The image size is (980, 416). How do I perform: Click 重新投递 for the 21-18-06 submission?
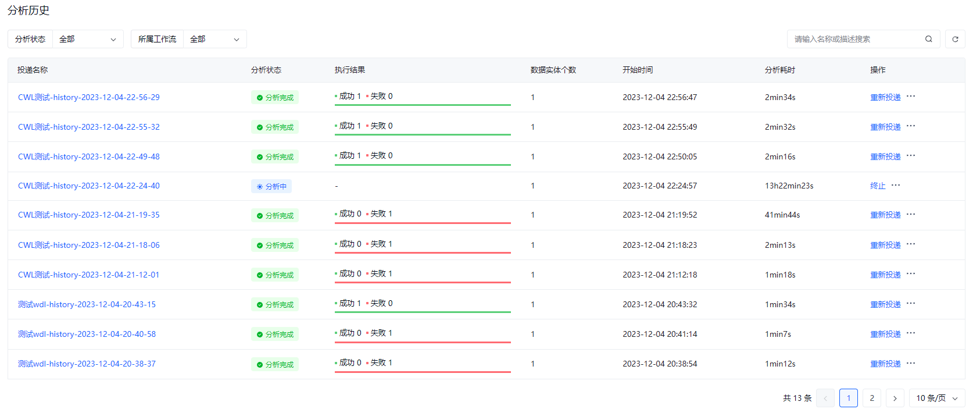[885, 245]
